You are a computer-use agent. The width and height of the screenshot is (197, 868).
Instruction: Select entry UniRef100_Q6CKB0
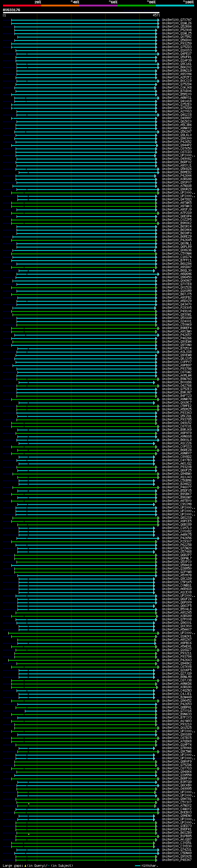[x=177, y=785]
